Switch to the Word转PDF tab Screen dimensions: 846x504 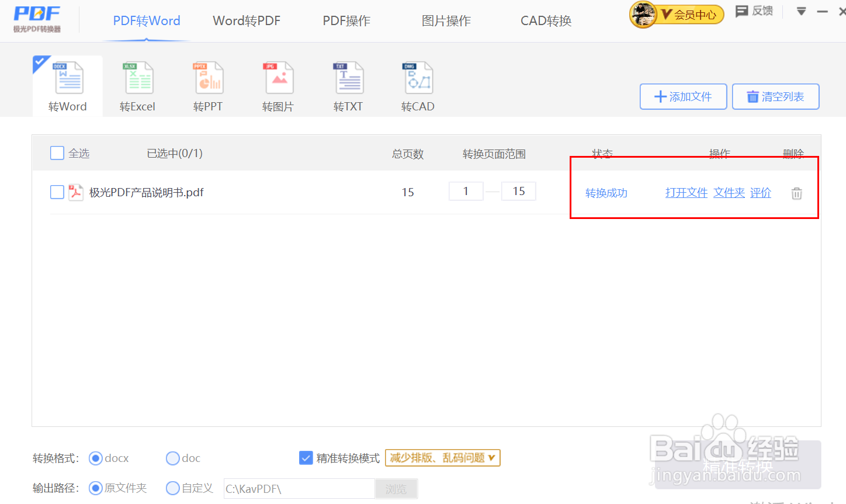[x=247, y=20]
